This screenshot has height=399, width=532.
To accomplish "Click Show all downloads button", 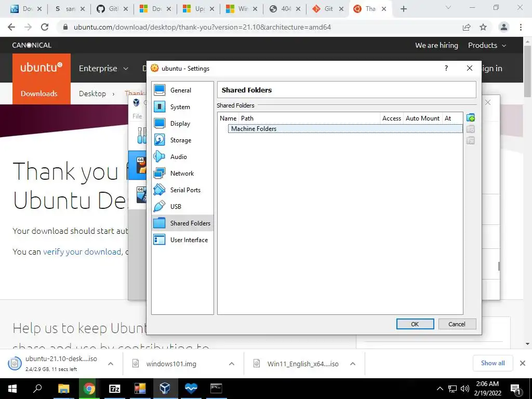I will point(493,363).
